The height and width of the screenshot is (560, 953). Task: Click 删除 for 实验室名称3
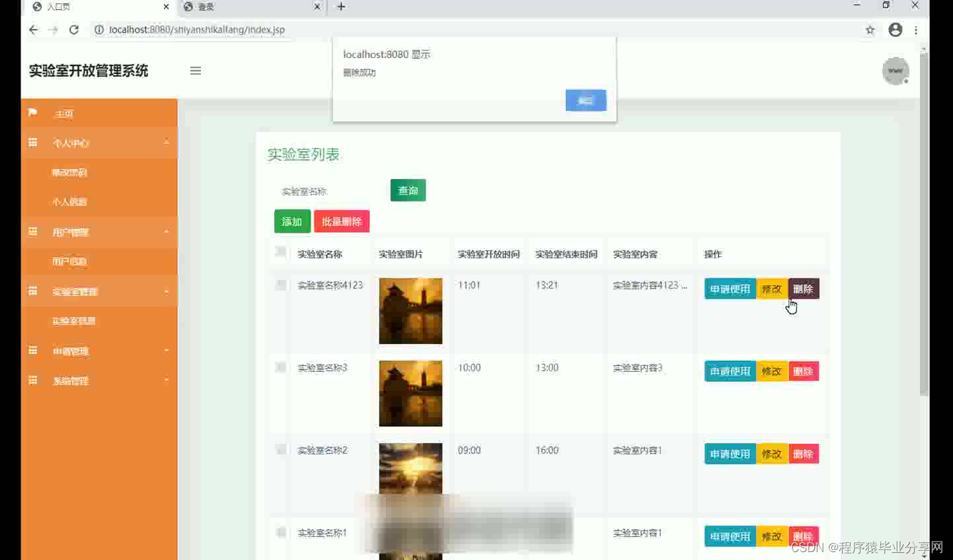pos(804,371)
